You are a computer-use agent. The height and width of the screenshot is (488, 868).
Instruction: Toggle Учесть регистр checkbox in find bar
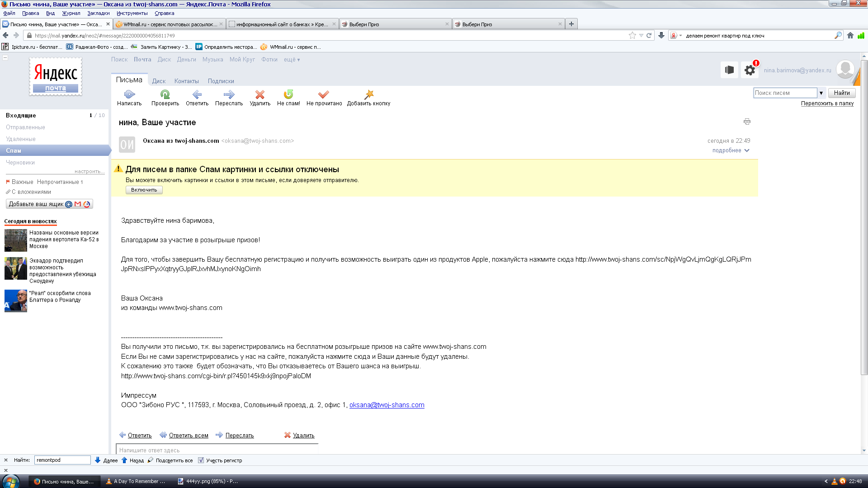[201, 460]
